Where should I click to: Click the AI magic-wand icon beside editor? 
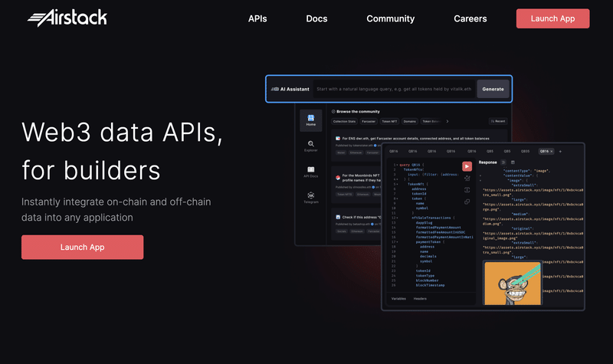(467, 179)
